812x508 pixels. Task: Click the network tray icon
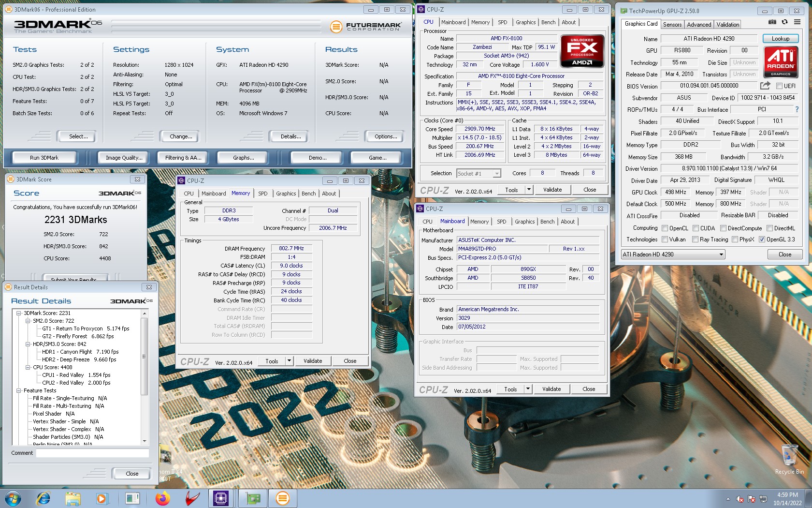click(x=763, y=499)
